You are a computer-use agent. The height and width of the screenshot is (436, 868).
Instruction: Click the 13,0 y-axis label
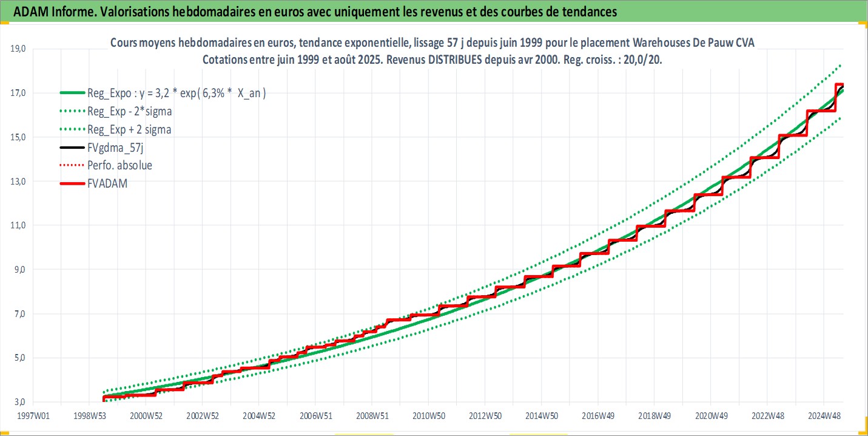[x=19, y=182]
